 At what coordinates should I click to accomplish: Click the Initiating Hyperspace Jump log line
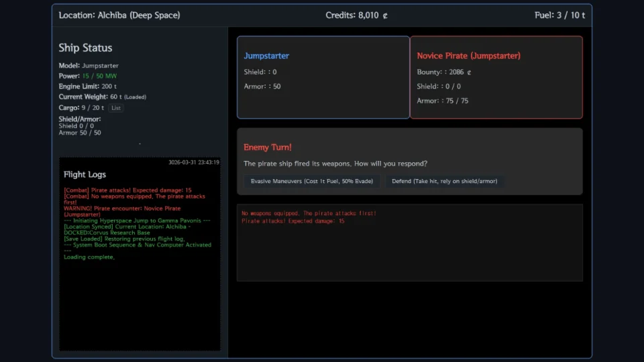137,221
